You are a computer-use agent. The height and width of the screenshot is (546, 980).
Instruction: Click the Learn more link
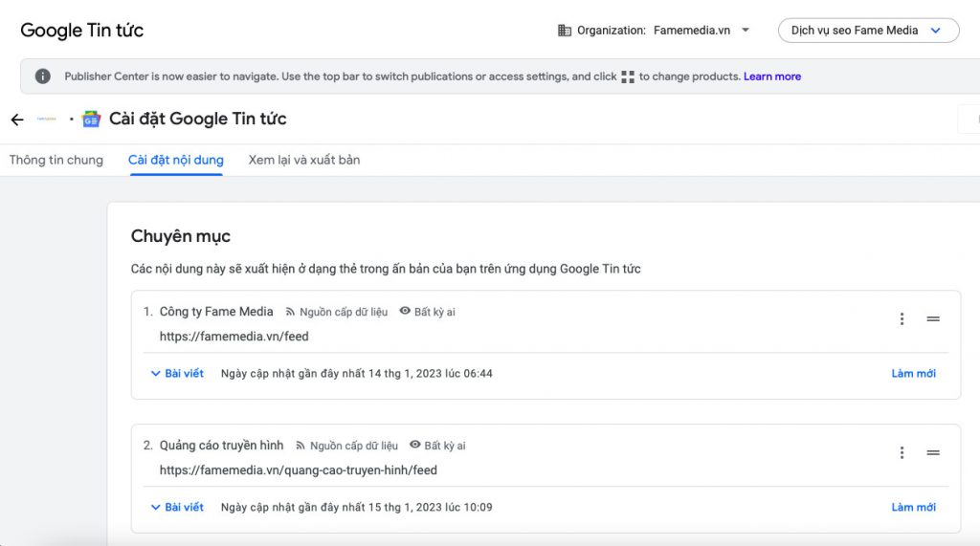[772, 76]
